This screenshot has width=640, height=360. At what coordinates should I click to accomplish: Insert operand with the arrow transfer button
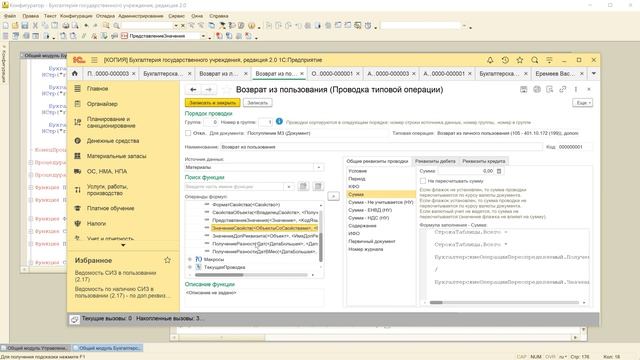333,196
